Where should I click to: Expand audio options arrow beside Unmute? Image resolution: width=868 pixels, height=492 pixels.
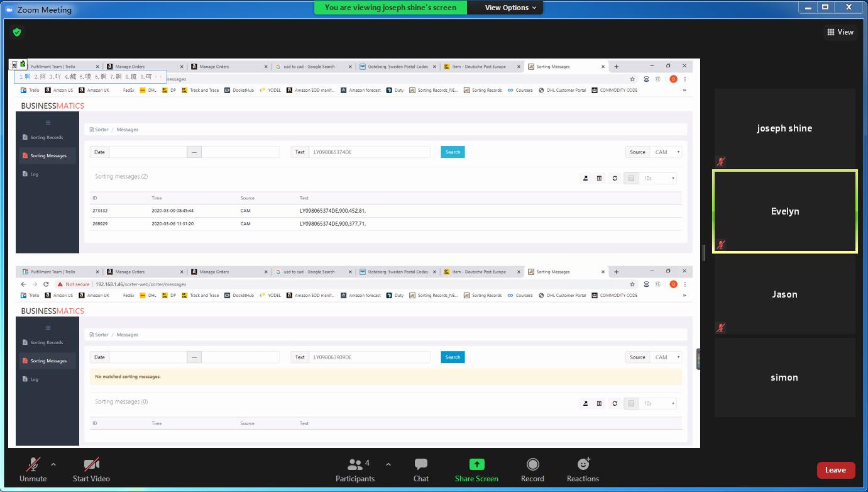[x=53, y=464]
